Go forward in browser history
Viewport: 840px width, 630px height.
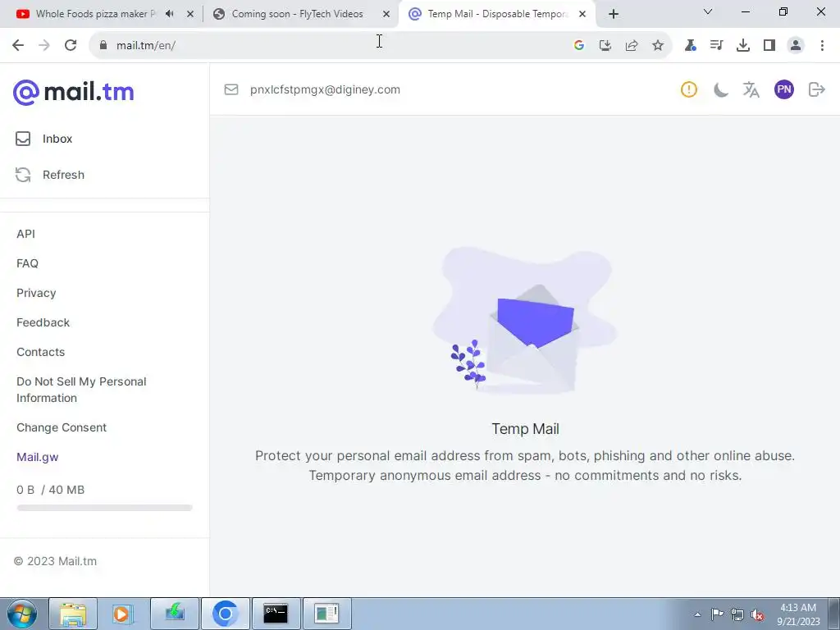point(44,46)
